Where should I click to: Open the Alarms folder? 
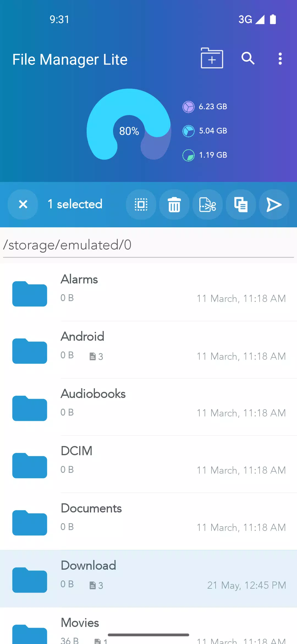pyautogui.click(x=148, y=292)
